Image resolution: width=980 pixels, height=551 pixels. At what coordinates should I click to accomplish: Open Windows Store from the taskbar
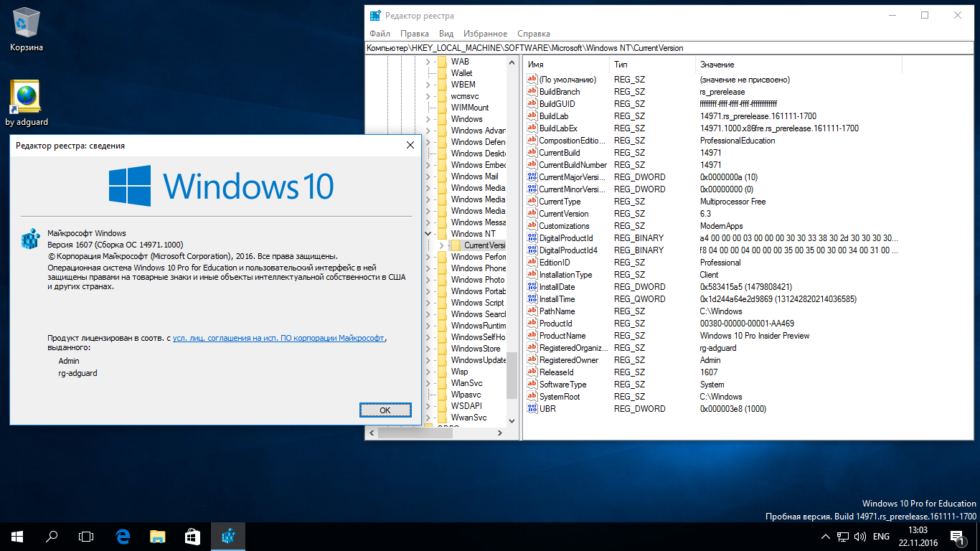tap(192, 536)
